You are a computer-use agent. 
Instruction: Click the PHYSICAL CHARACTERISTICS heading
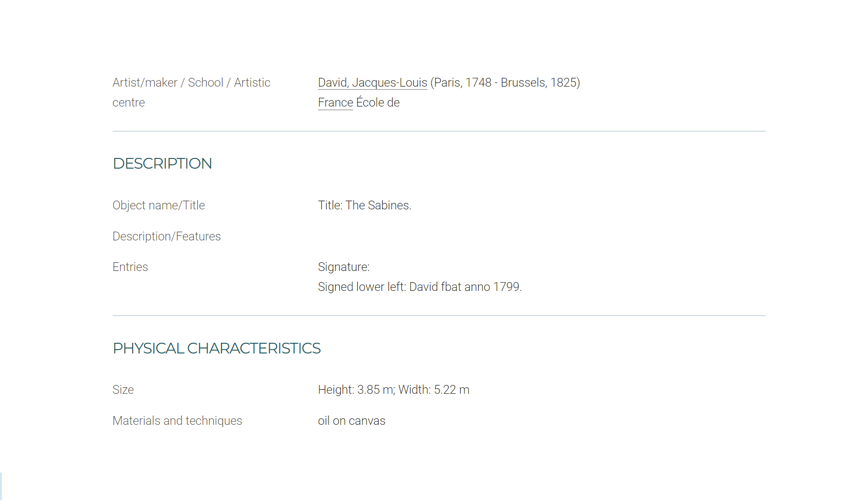[216, 348]
